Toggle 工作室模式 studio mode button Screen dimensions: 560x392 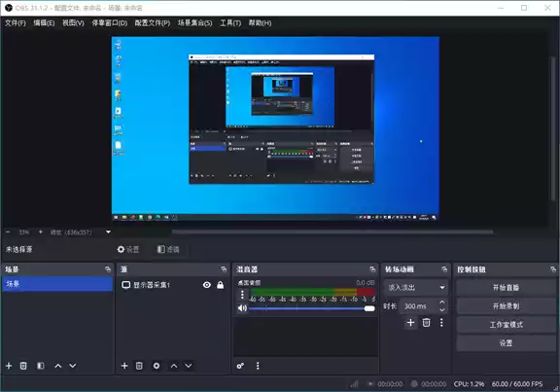(x=507, y=325)
